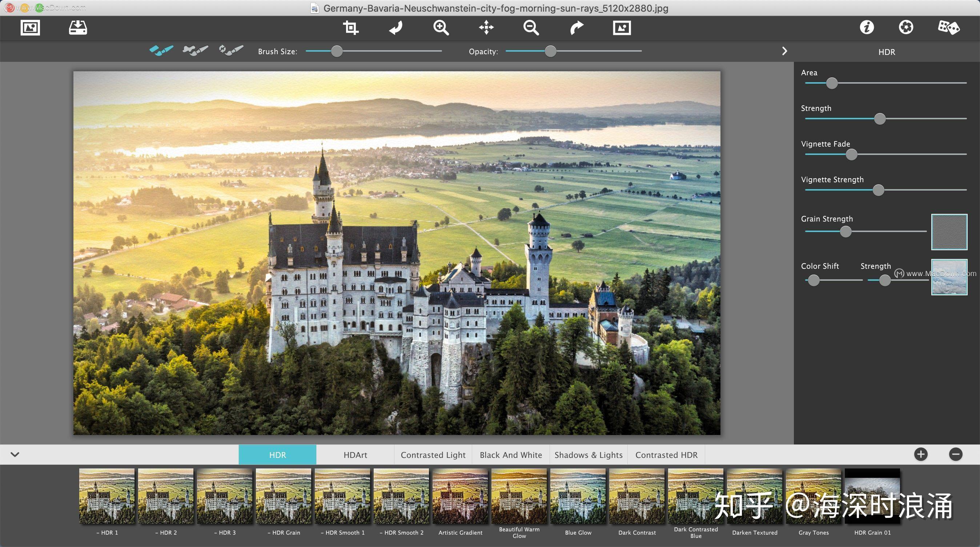Screen dimensions: 980x547
Task: Add a preset with plus button
Action: (921, 454)
